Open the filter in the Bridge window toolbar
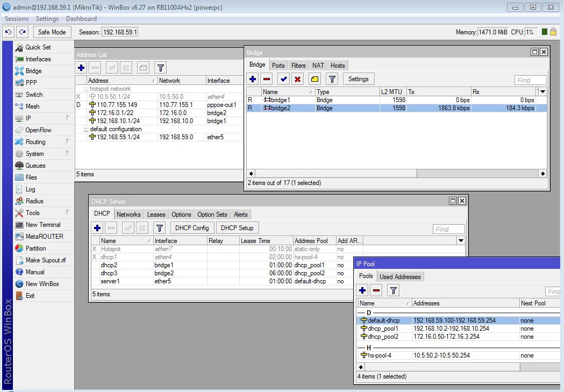564x392 pixels. (332, 79)
